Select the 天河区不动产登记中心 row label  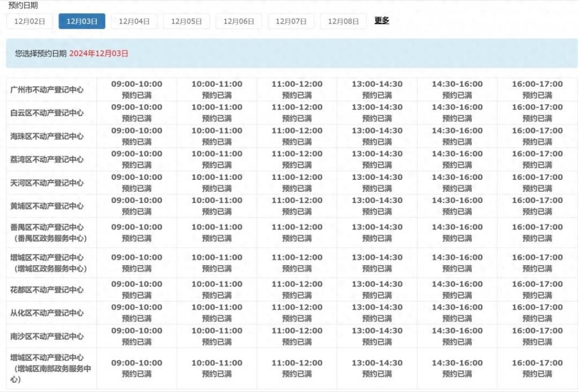click(47, 183)
